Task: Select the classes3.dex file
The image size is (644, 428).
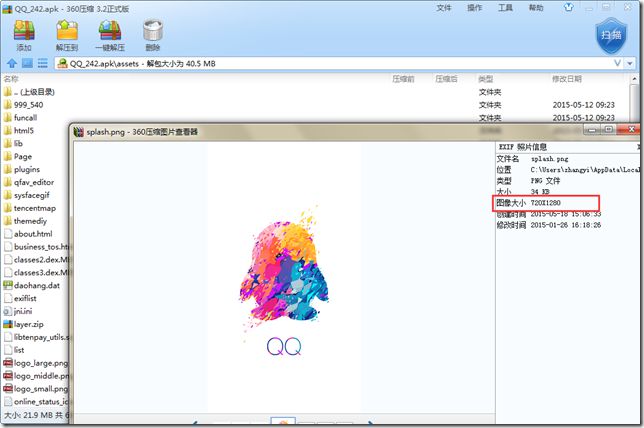Action: 36,272
